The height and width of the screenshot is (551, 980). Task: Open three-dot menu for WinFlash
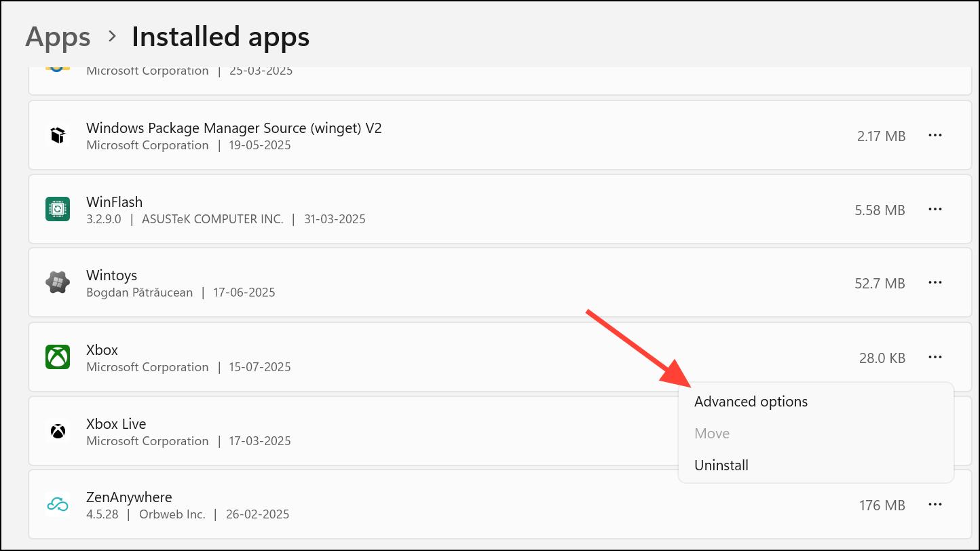[935, 209]
